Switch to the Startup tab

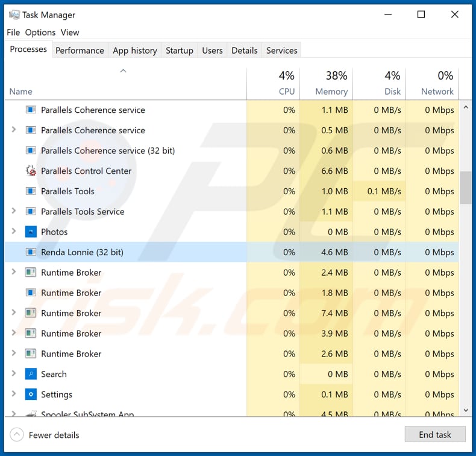coord(180,51)
